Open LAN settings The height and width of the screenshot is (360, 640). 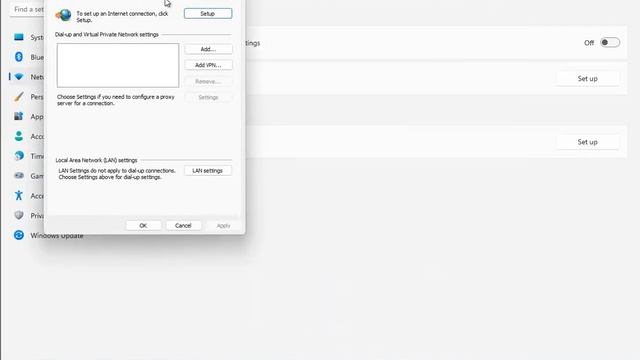207,171
